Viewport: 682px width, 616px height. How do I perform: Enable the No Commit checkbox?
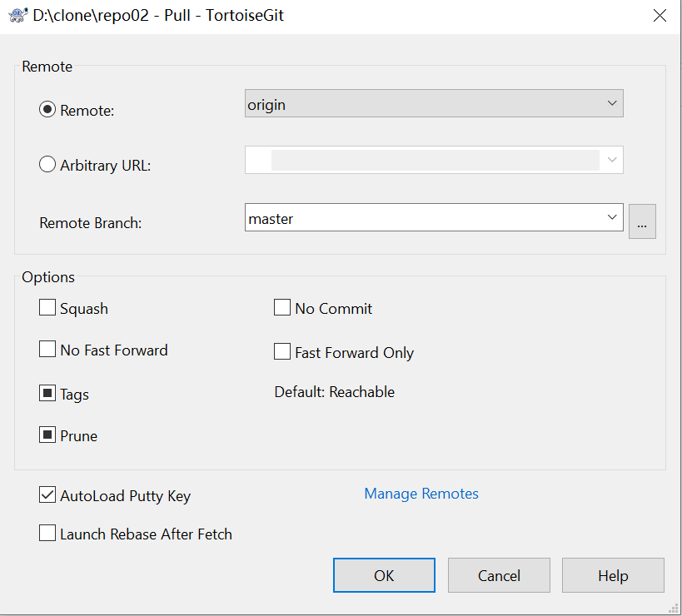pyautogui.click(x=282, y=307)
